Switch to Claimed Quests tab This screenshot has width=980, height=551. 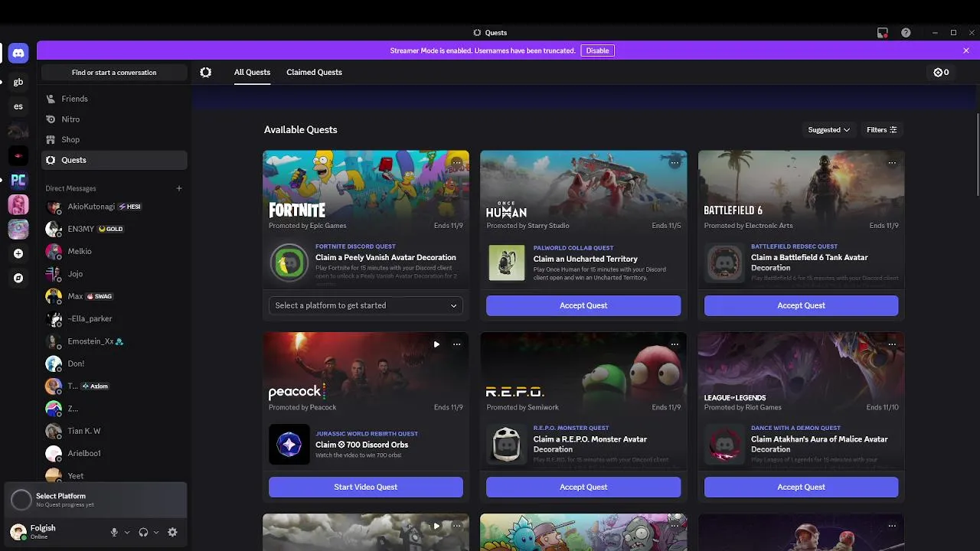[314, 72]
